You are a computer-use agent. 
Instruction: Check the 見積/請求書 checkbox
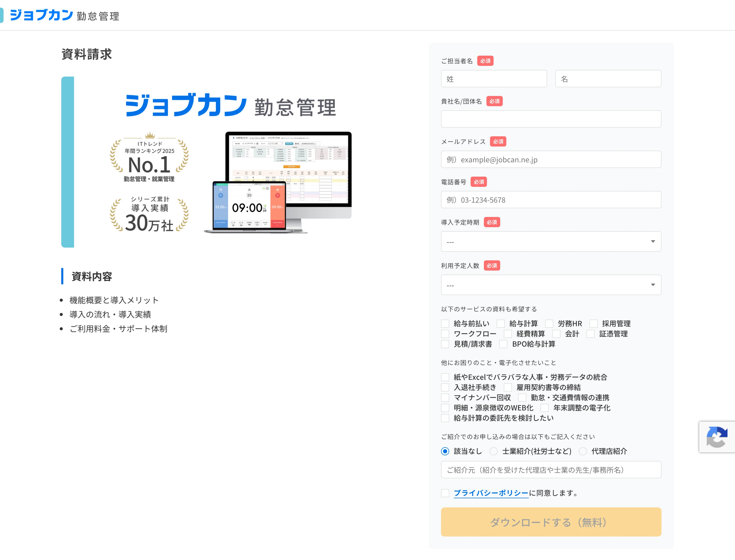pyautogui.click(x=445, y=344)
